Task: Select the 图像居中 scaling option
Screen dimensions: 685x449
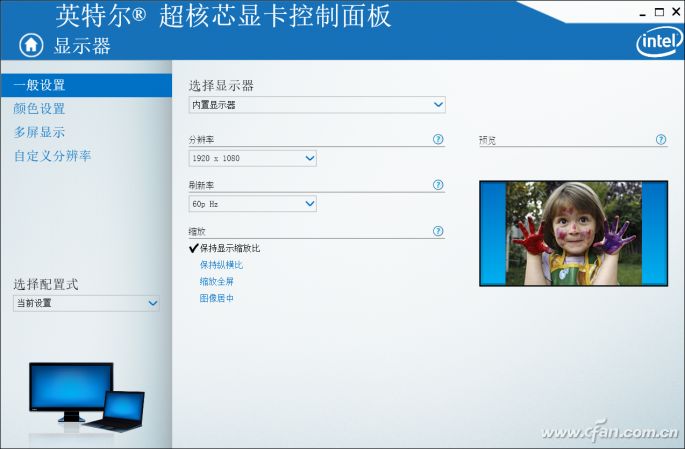Action: pos(217,298)
